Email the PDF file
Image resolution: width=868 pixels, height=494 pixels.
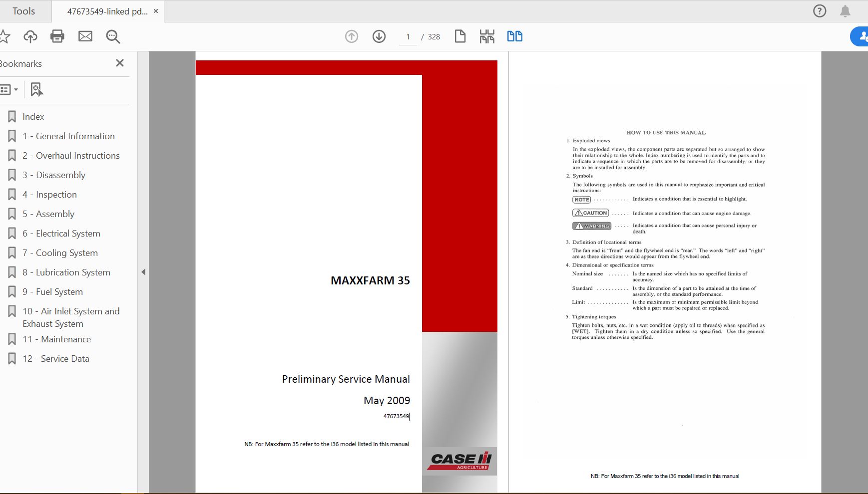click(85, 36)
